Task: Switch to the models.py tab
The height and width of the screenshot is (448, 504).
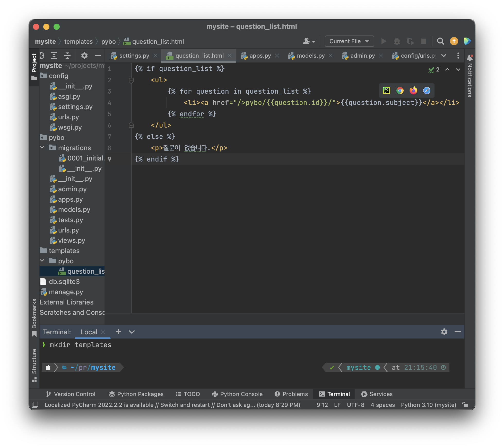Action: pyautogui.click(x=310, y=56)
